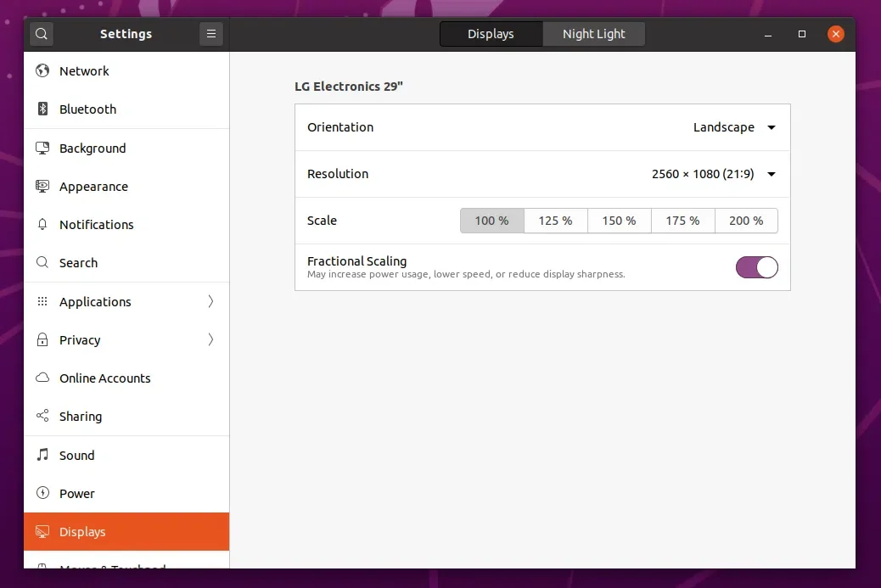This screenshot has width=881, height=588.
Task: Click the search magnifier button in header
Action: point(42,34)
